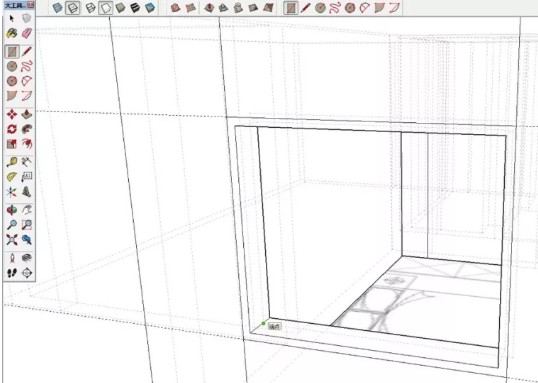
Task: Enable Shaded With Textures style
Action: pyautogui.click(x=135, y=8)
